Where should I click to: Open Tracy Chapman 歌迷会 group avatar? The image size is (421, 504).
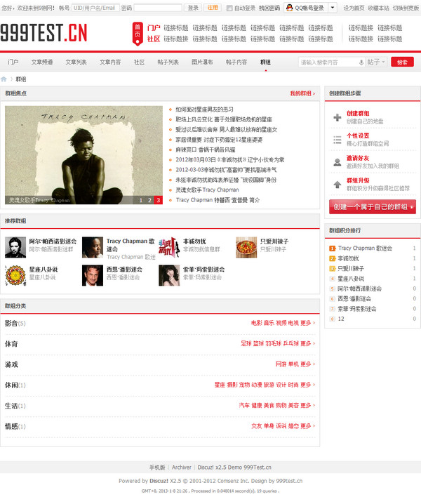[93, 248]
